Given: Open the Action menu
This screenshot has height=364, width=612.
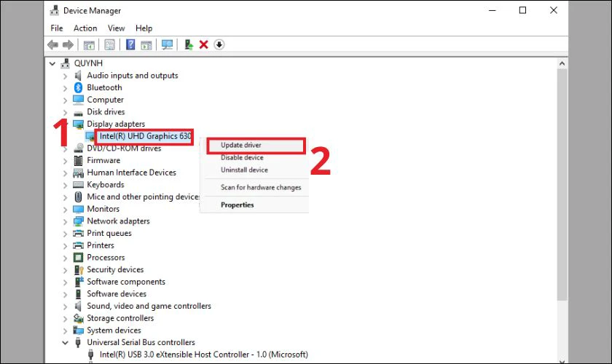Looking at the screenshot, I should click(x=85, y=28).
